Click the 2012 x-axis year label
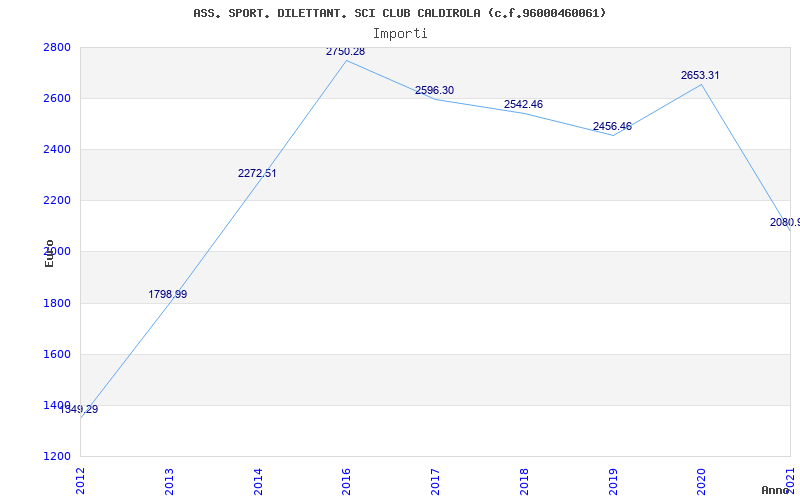Viewport: 800px width, 500px height. 81,481
